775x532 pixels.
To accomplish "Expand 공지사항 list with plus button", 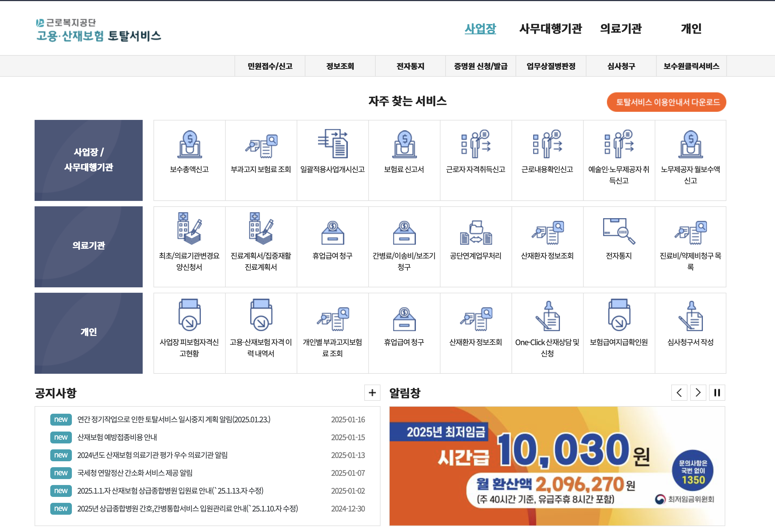I will pyautogui.click(x=372, y=393).
